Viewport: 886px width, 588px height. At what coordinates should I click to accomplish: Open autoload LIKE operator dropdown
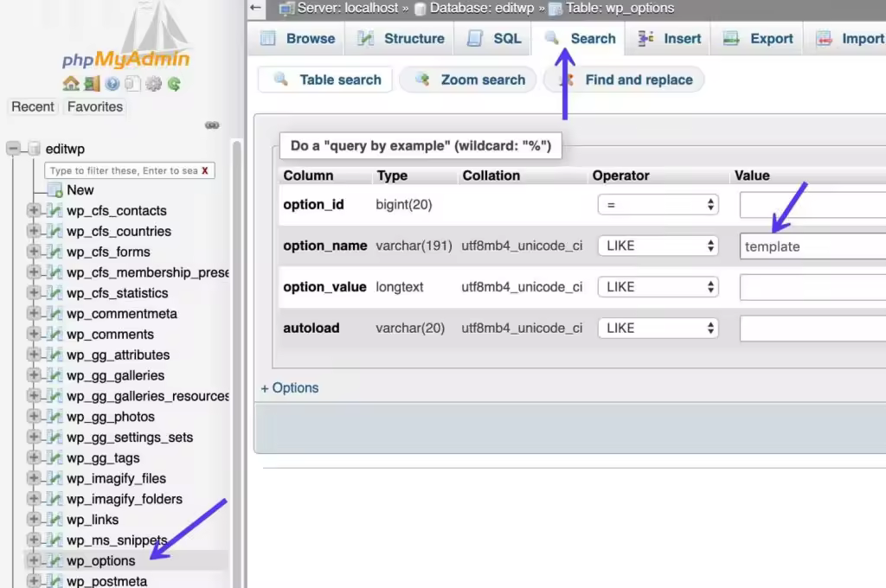658,329
